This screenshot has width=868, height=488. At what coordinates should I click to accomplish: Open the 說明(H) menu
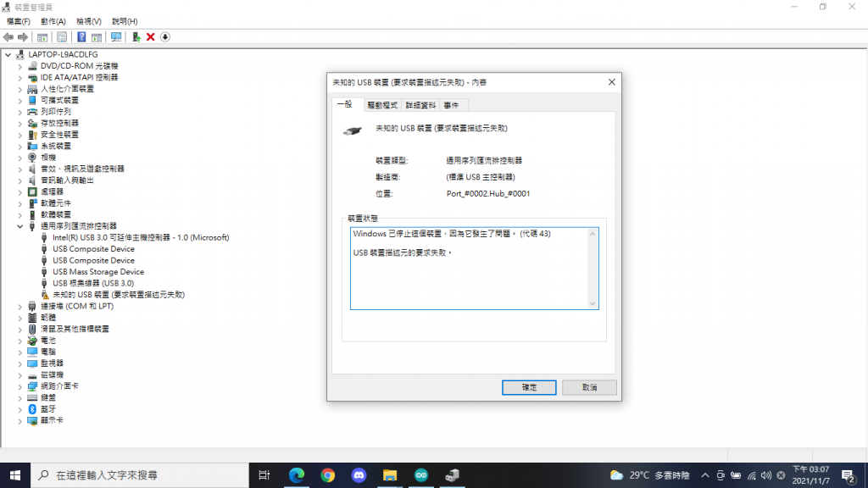tap(125, 21)
